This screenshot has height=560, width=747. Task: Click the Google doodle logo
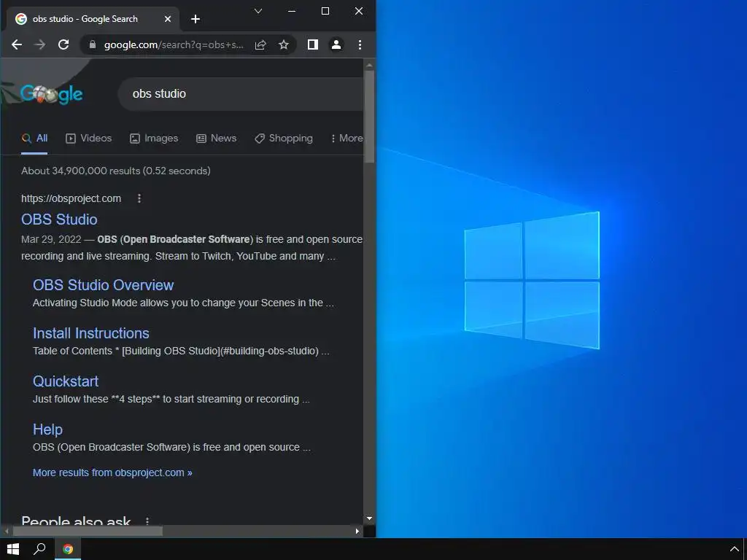click(x=52, y=94)
